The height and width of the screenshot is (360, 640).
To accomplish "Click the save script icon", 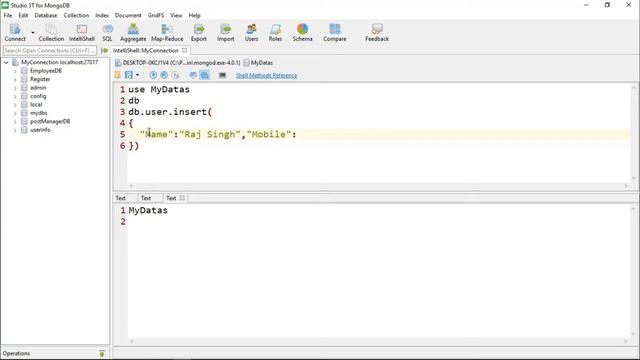I will click(129, 75).
